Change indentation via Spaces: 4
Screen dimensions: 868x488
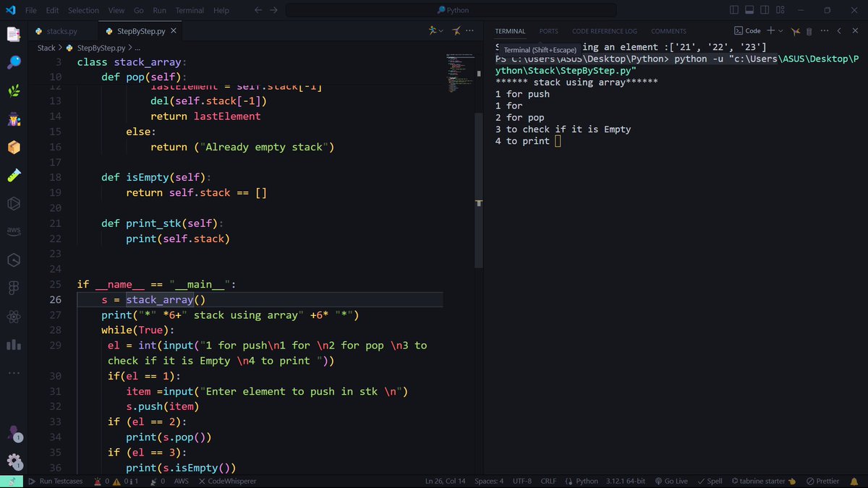[x=489, y=481]
